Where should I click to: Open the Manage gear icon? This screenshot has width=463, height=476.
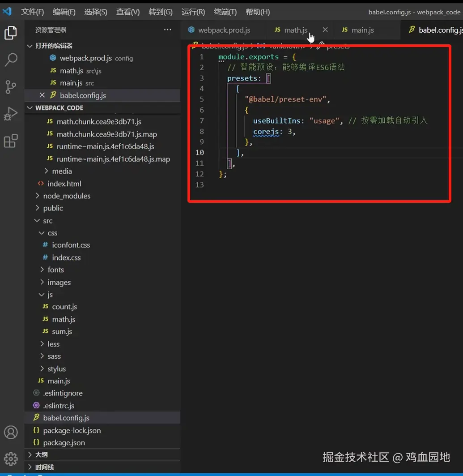click(x=11, y=459)
